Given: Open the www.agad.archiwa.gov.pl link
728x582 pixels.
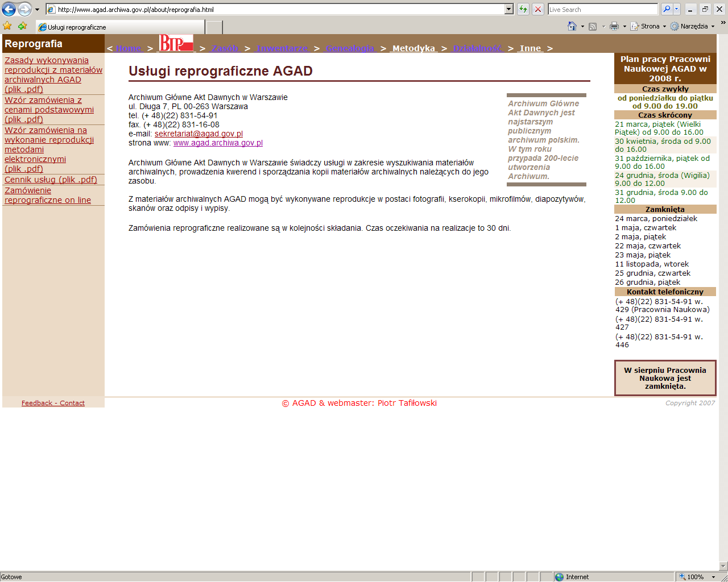Looking at the screenshot, I should click(x=218, y=143).
